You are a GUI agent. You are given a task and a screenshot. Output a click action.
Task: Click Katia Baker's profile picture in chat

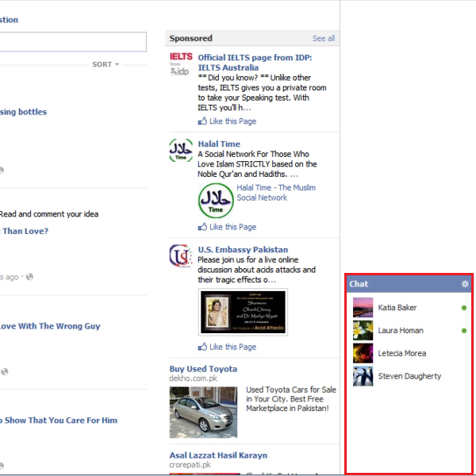coord(363,308)
